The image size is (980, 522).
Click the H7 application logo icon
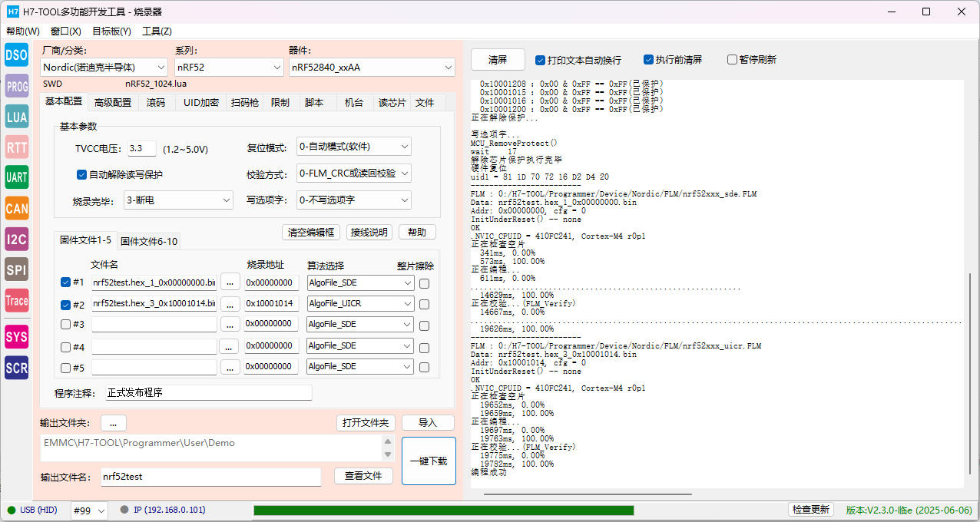[x=12, y=12]
